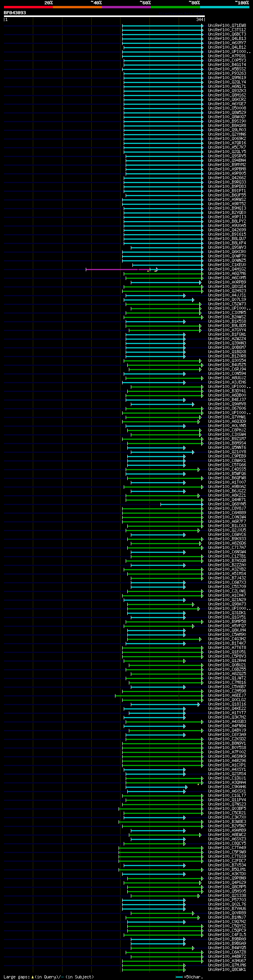Select hit label UniRef100_Q9M619

click(x=227, y=78)
